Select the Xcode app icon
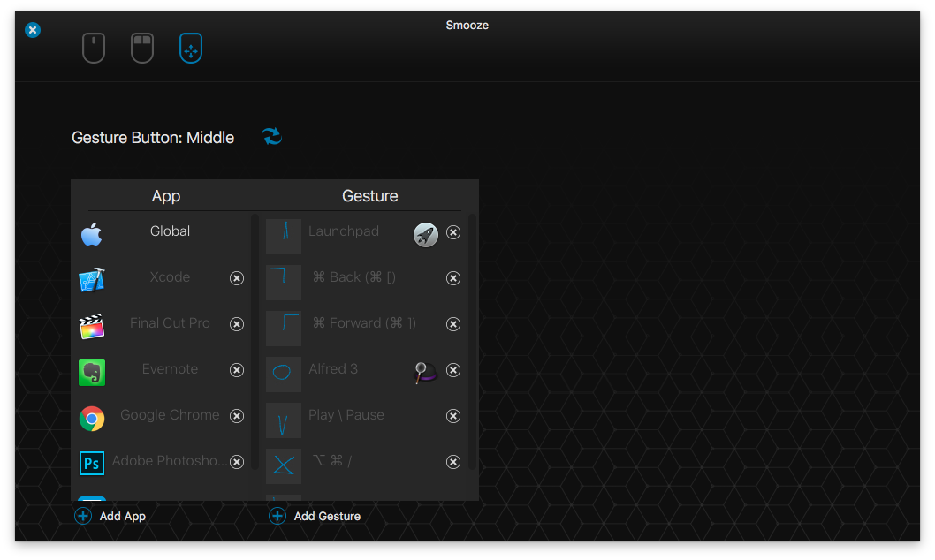This screenshot has width=935, height=560. (92, 280)
